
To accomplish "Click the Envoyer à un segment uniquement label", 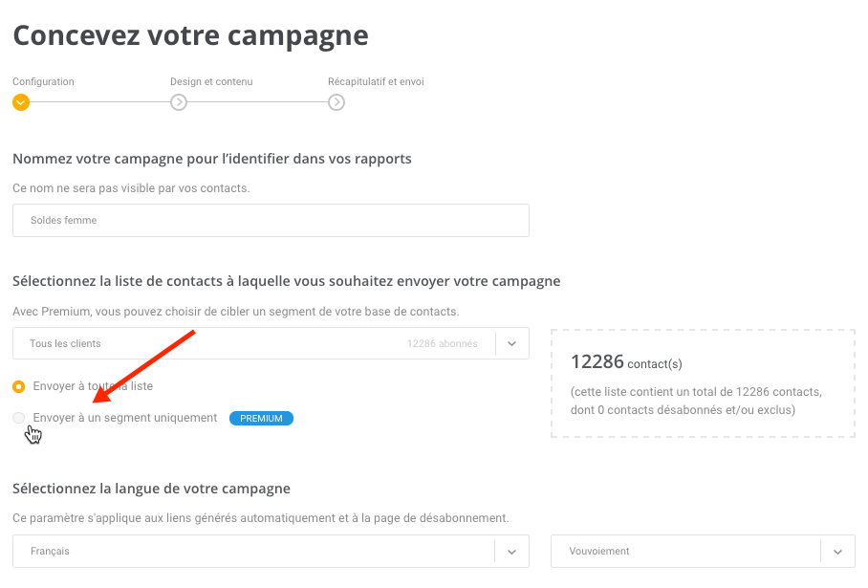I will pyautogui.click(x=125, y=418).
